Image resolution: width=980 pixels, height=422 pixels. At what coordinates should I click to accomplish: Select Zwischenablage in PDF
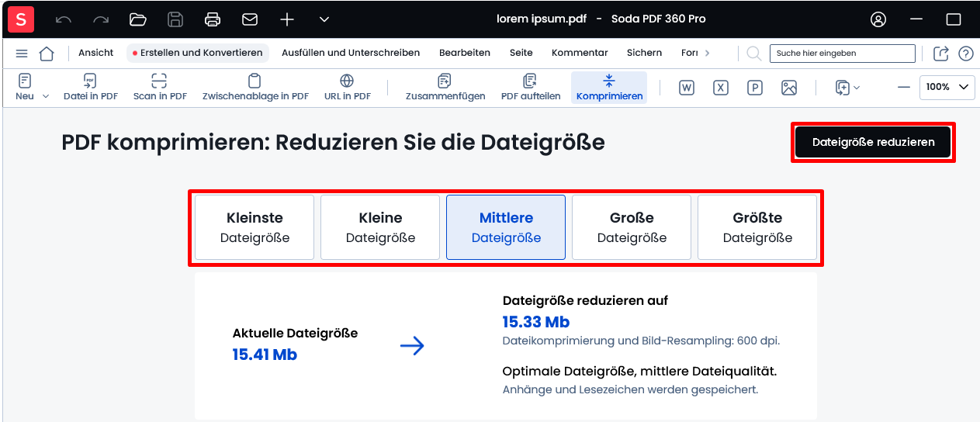point(255,88)
